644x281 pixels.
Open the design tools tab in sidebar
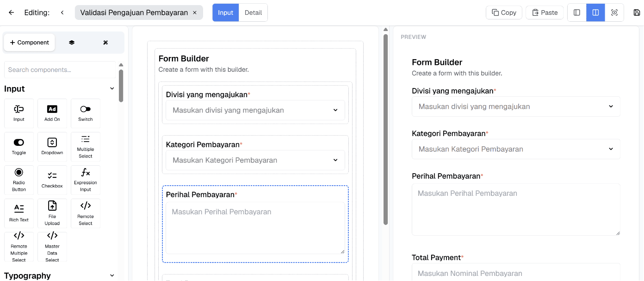click(105, 43)
